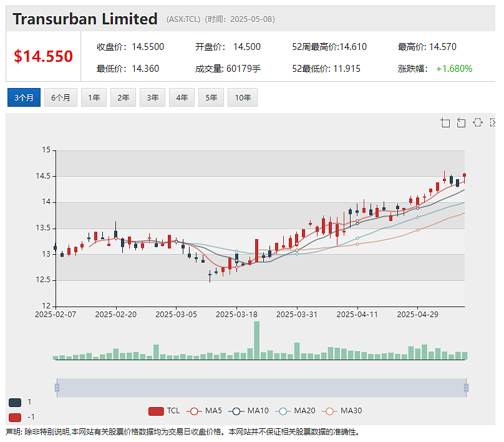This screenshot has width=504, height=442.
Task: Hide the MA10 moving average line
Action: tap(248, 411)
